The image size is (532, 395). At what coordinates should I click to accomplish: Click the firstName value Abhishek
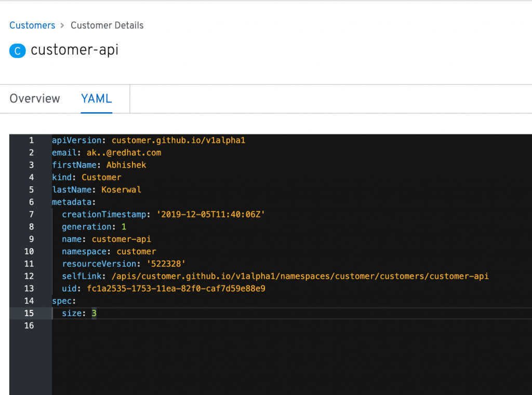tap(126, 165)
